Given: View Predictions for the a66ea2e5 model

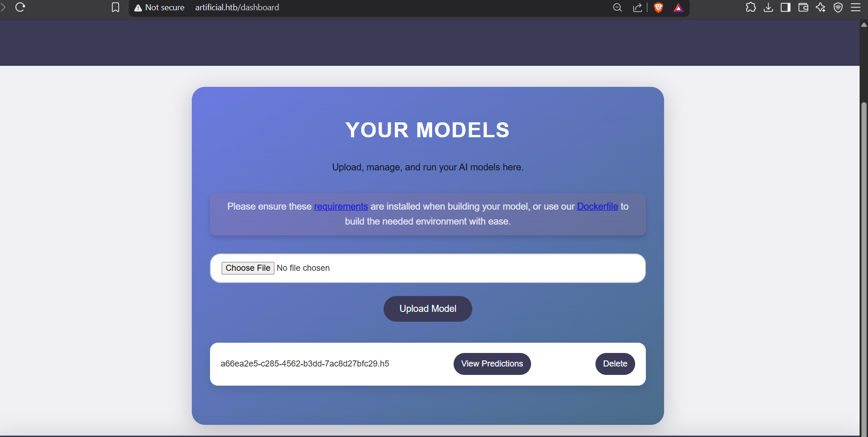Looking at the screenshot, I should point(492,364).
